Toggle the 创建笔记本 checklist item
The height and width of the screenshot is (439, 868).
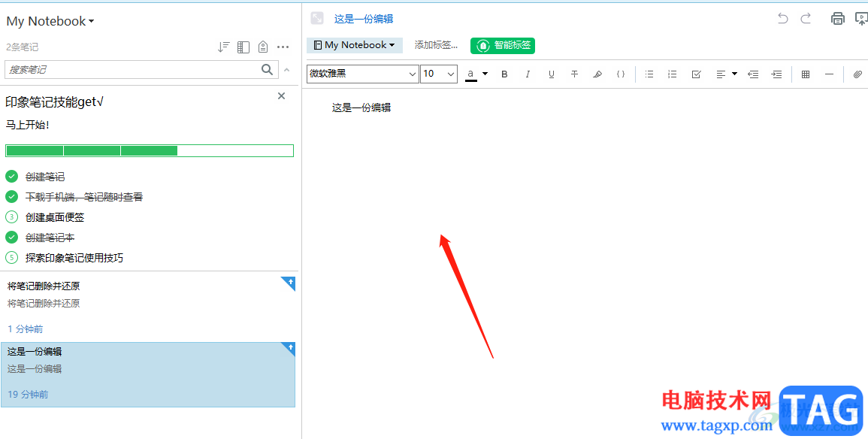[11, 238]
